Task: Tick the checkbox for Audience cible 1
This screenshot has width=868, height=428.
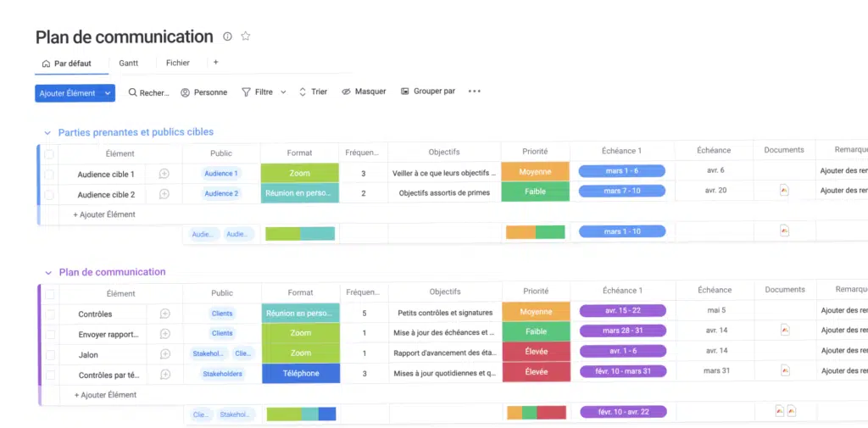Action: [x=49, y=175]
